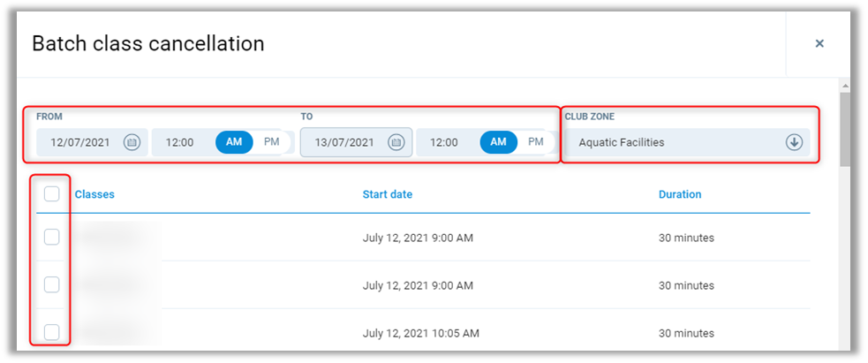
Task: Click the Club Zone dropdown arrow icon
Action: point(794,142)
